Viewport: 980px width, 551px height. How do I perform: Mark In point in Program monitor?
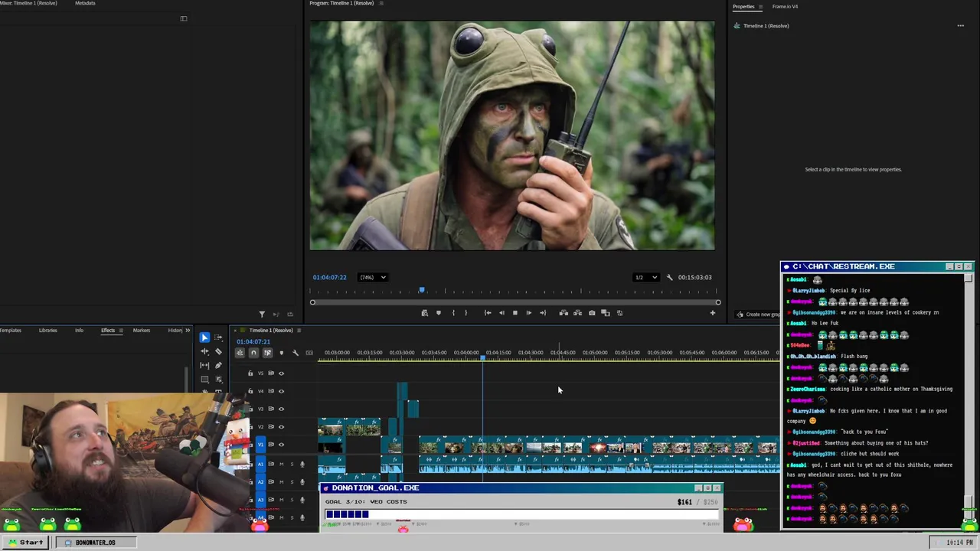[x=453, y=313]
